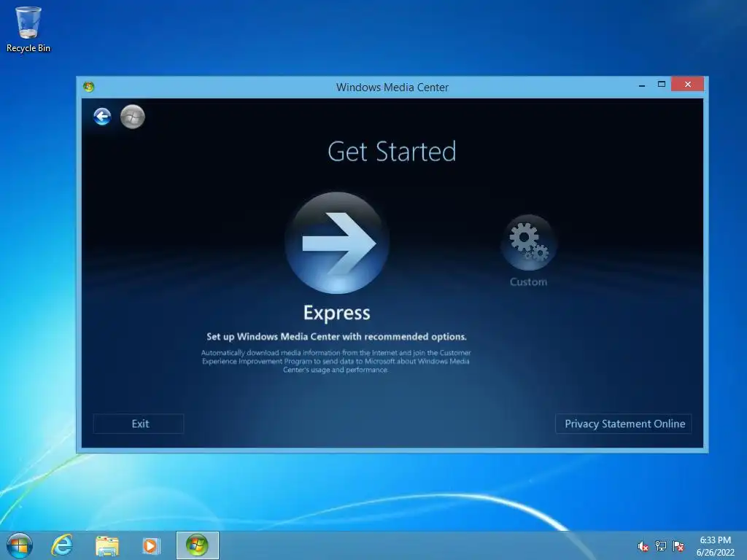Viewport: 747px width, 560px height.
Task: Launch Windows Media Player from taskbar
Action: coord(150,545)
